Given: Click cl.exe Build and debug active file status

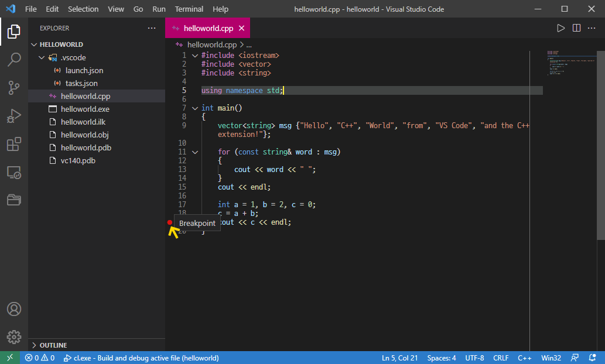Looking at the screenshot, I should click(x=141, y=358).
